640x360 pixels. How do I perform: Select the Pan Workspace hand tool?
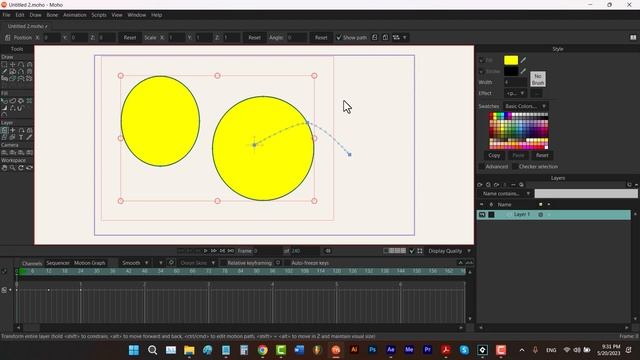pos(4,168)
